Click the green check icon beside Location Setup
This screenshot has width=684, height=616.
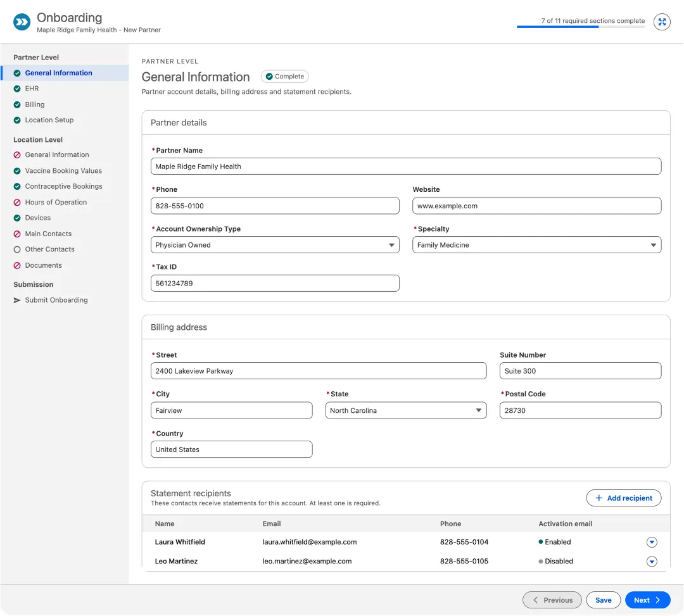[x=17, y=120]
